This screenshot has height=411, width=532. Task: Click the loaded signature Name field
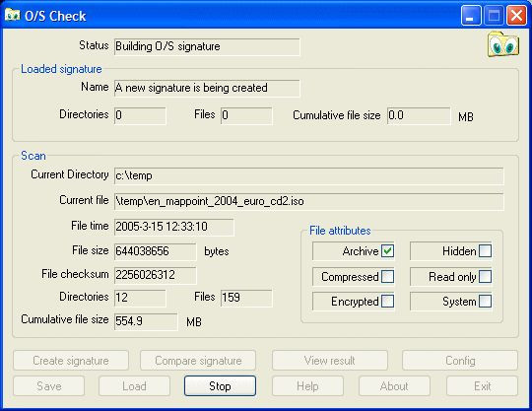tap(207, 89)
